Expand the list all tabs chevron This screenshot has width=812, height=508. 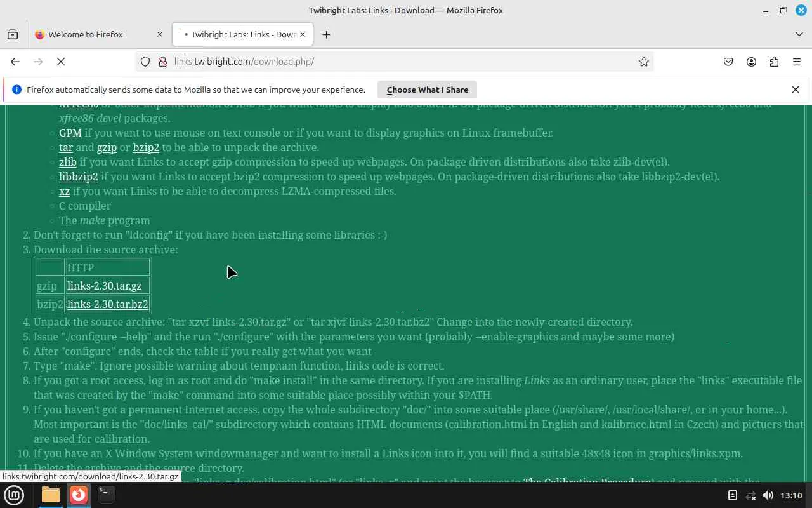[x=799, y=34]
